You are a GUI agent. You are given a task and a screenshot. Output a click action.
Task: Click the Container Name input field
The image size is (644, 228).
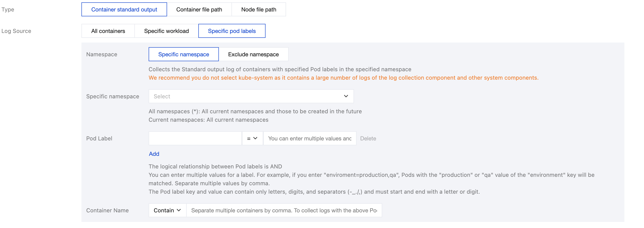(x=284, y=210)
